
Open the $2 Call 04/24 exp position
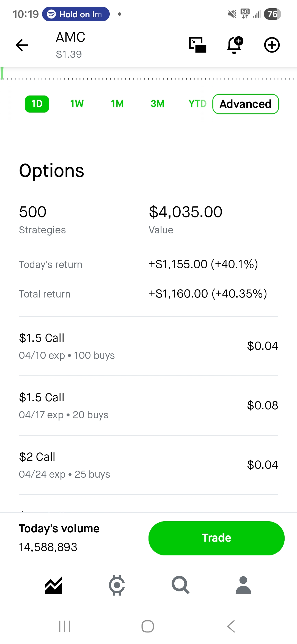coord(148,465)
